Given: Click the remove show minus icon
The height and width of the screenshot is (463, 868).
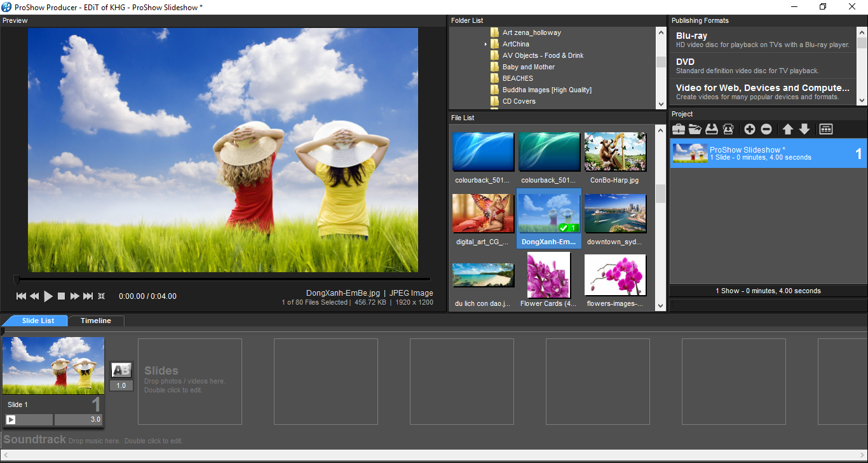Looking at the screenshot, I should coord(766,129).
